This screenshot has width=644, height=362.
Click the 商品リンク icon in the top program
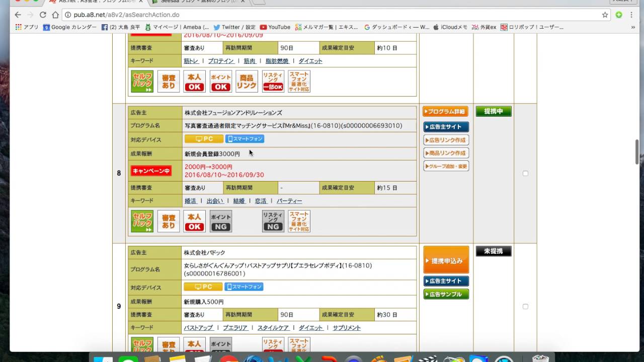click(x=247, y=81)
